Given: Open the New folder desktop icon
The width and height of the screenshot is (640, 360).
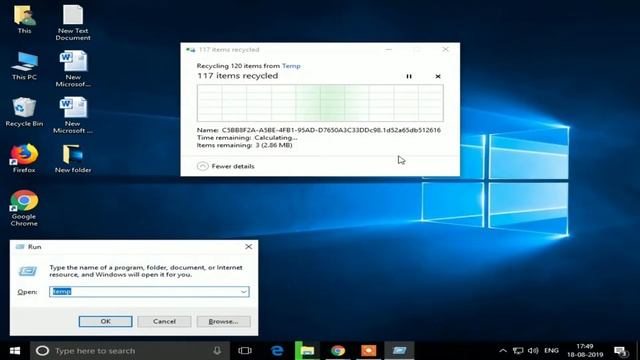Looking at the screenshot, I should pos(73,158).
